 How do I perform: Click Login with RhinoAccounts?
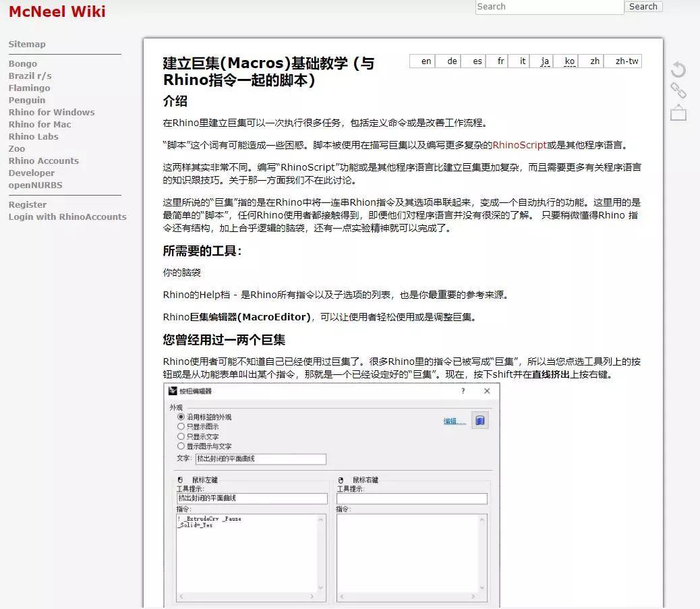67,216
